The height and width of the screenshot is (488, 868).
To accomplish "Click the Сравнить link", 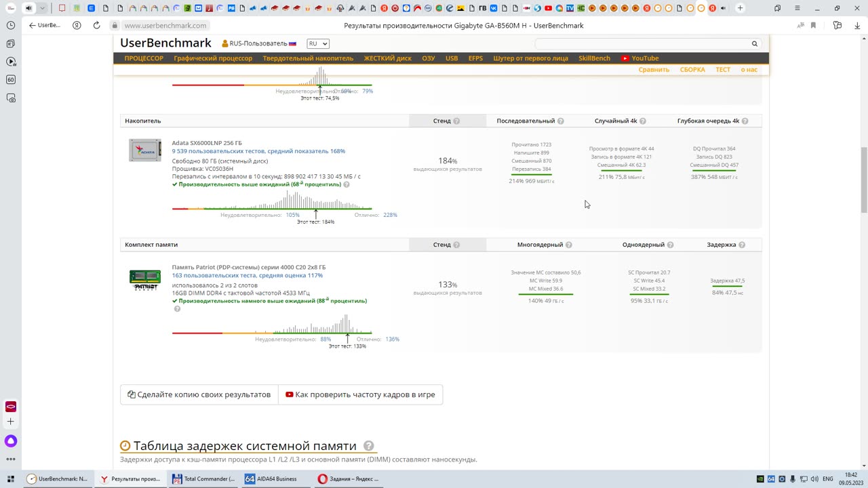I will (x=654, y=70).
